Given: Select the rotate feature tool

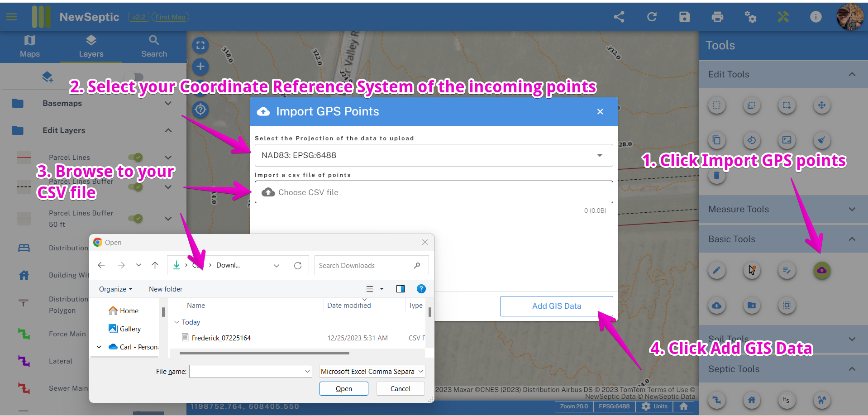Looking at the screenshot, I should [752, 140].
